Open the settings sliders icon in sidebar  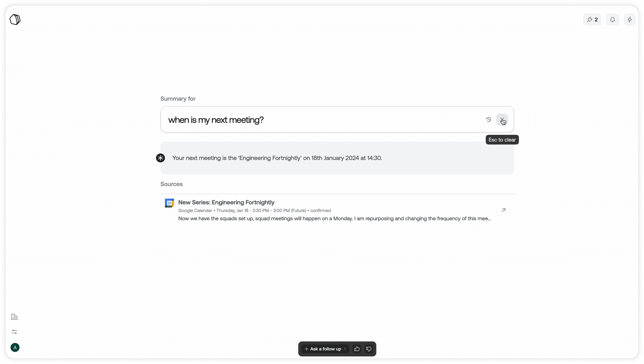tap(14, 332)
